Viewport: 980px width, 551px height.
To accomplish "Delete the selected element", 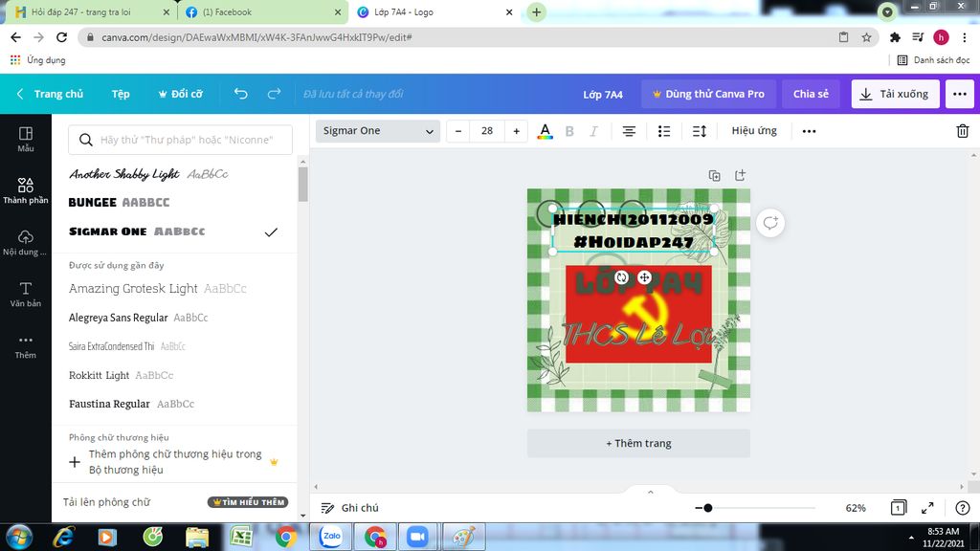I will pyautogui.click(x=963, y=131).
